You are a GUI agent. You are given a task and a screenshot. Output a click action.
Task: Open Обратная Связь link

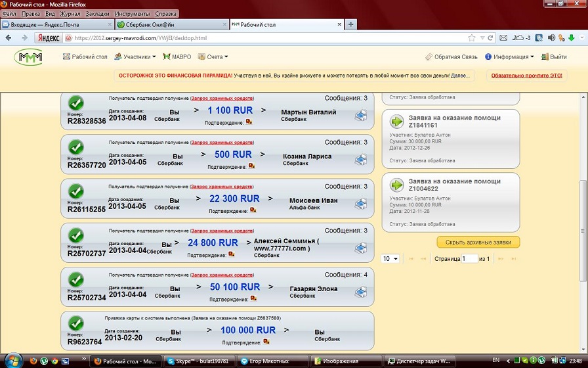point(451,57)
